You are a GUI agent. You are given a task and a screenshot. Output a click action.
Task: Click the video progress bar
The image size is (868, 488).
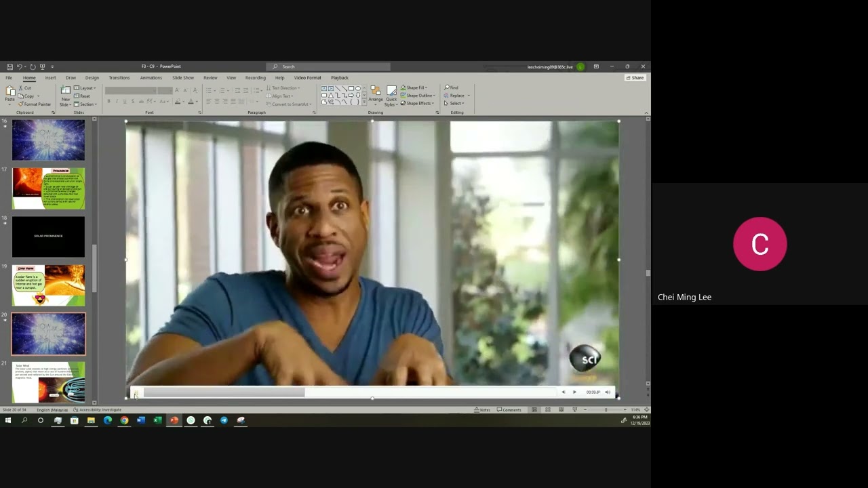coord(349,392)
